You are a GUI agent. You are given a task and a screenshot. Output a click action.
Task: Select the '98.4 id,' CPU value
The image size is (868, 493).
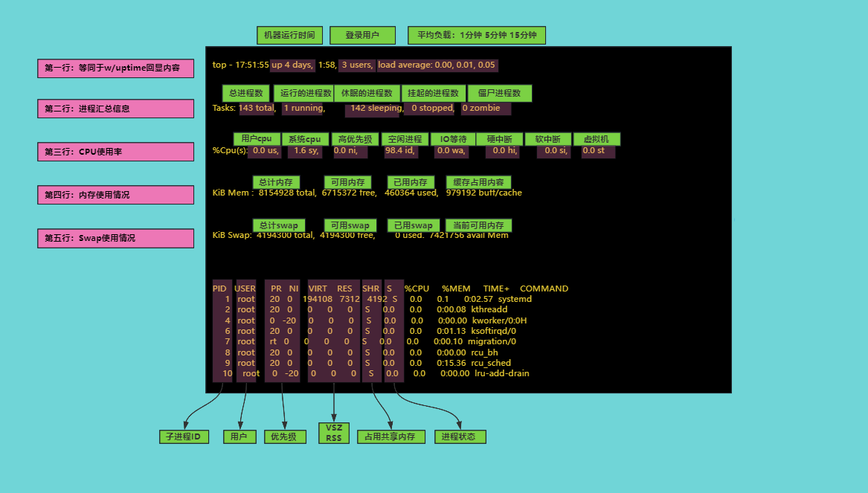399,150
